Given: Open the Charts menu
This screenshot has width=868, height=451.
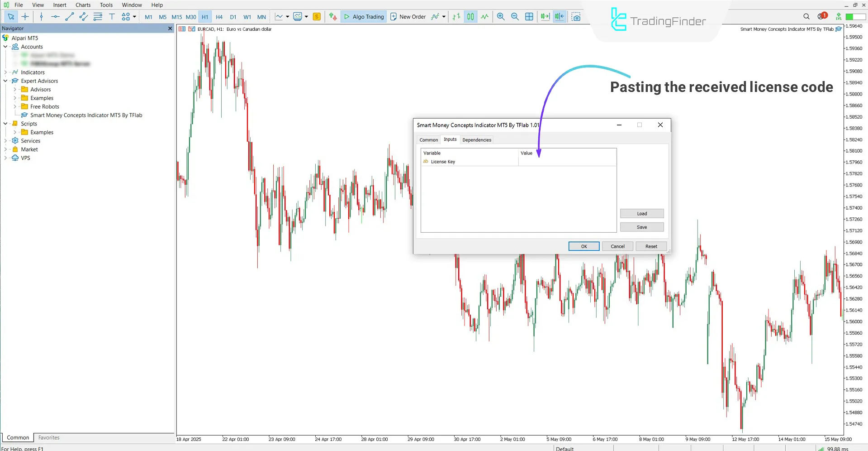Looking at the screenshot, I should (82, 5).
